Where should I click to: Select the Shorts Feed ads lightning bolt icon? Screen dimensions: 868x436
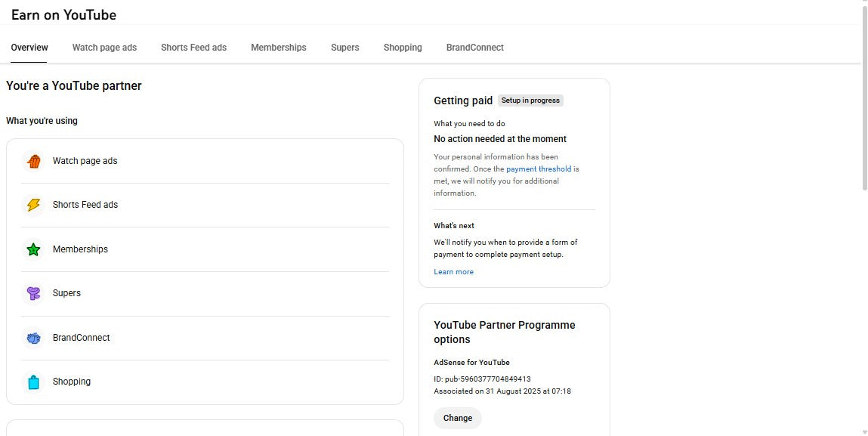[x=34, y=205]
